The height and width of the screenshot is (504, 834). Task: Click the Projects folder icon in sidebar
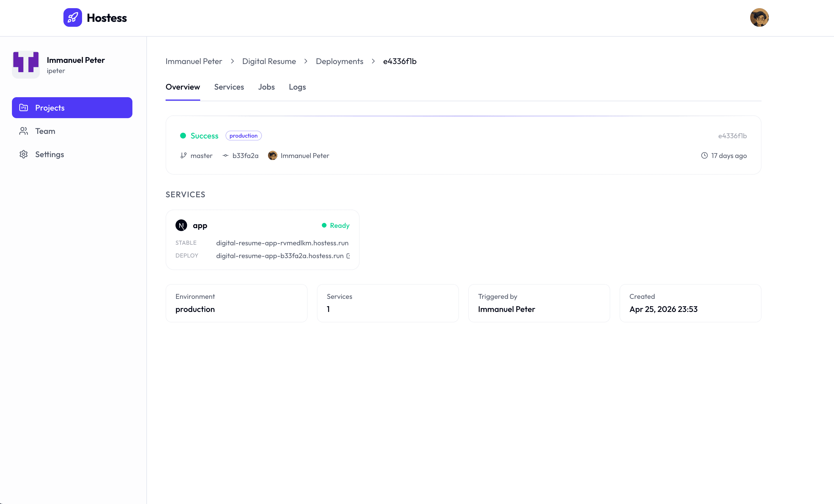click(24, 108)
